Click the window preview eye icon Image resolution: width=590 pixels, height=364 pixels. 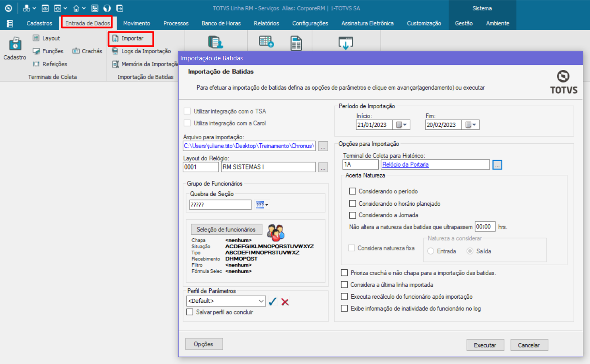pyautogui.click(x=45, y=8)
